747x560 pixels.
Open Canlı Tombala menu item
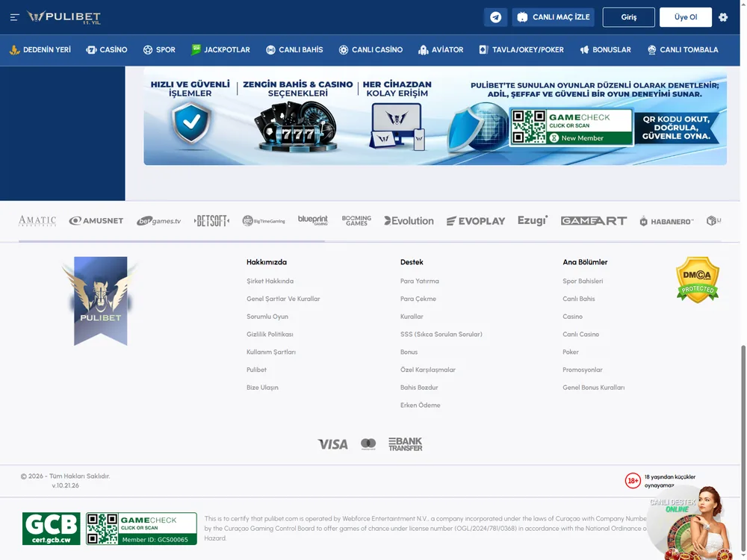[x=683, y=49]
